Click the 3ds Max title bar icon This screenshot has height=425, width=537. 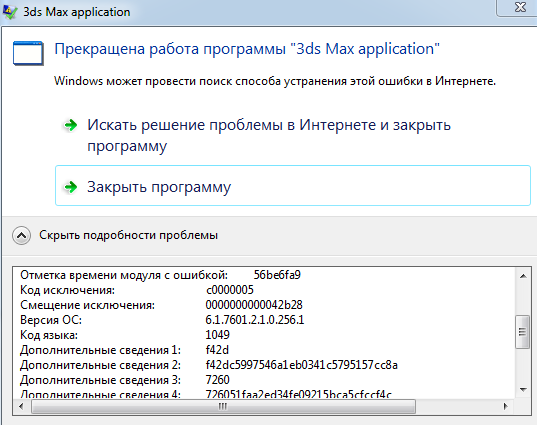coord(10,13)
